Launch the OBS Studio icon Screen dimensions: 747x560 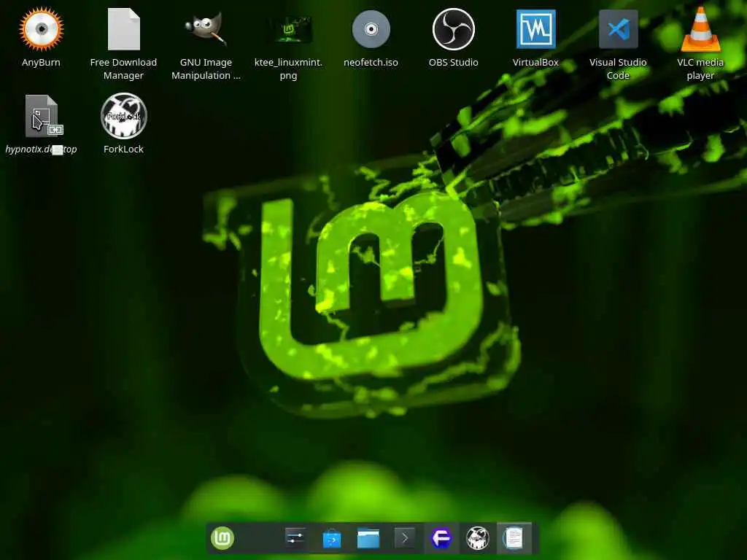[x=454, y=29]
